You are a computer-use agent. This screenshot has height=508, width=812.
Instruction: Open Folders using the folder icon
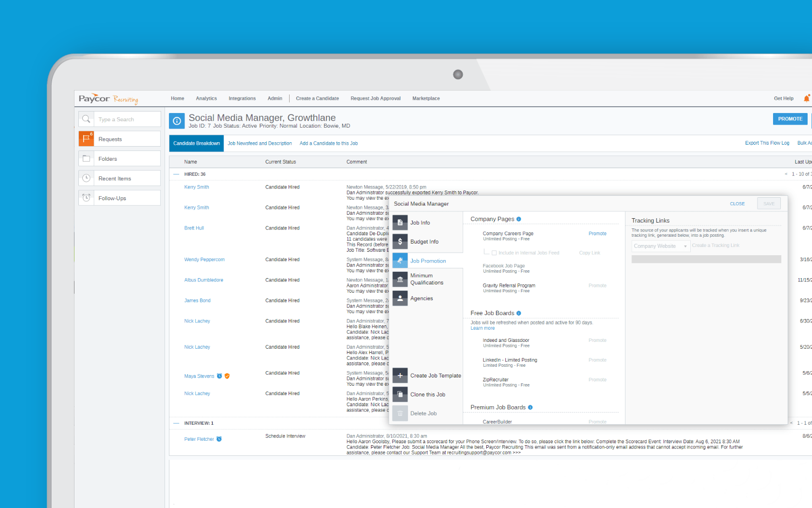pyautogui.click(x=86, y=158)
